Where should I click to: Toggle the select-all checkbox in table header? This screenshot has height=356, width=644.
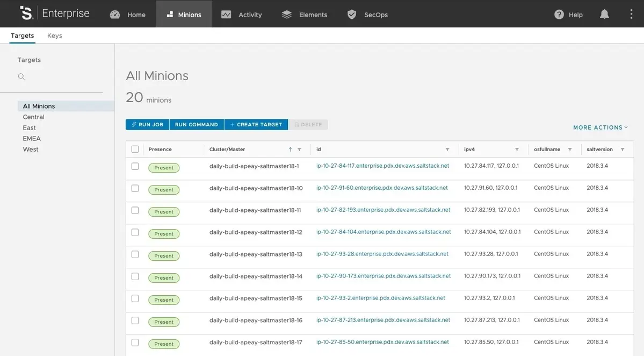(135, 149)
